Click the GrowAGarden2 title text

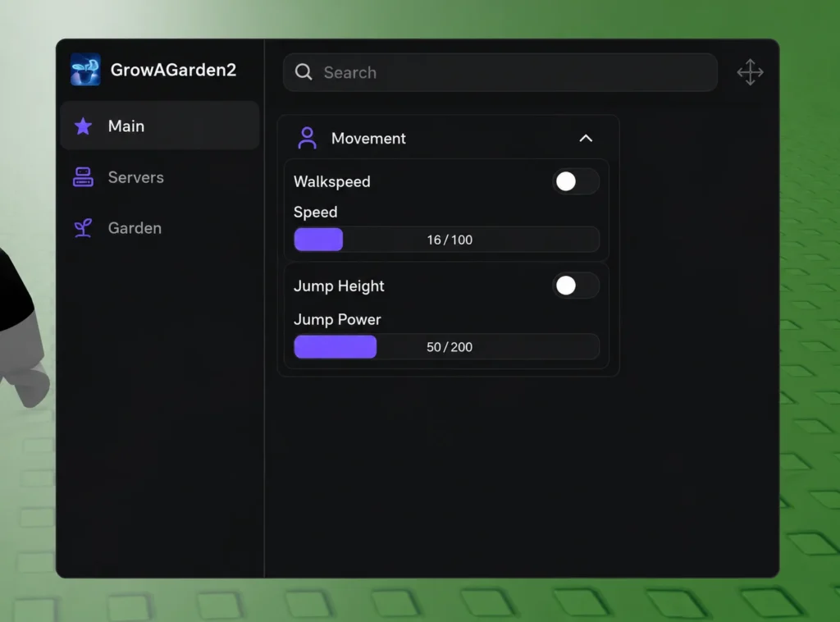(173, 71)
